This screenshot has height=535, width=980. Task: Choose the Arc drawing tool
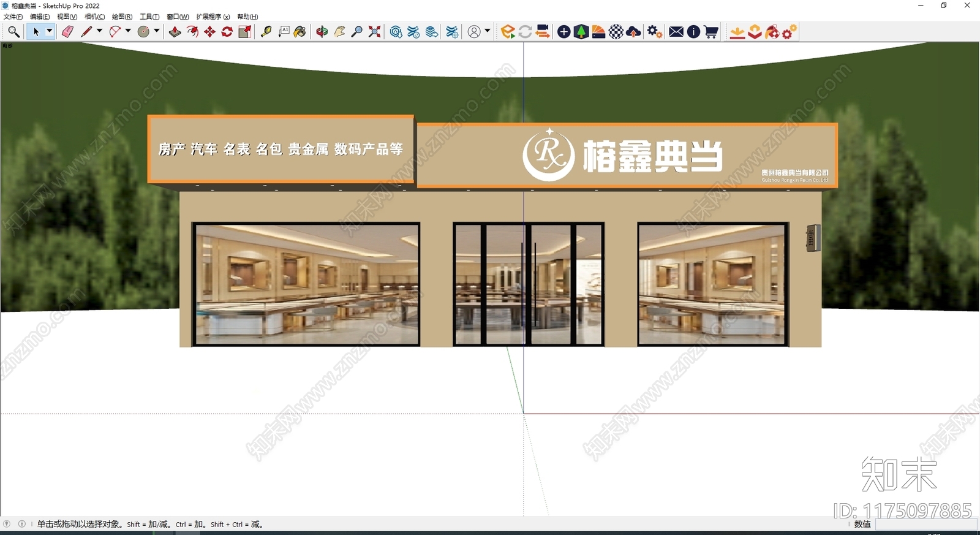click(x=115, y=32)
